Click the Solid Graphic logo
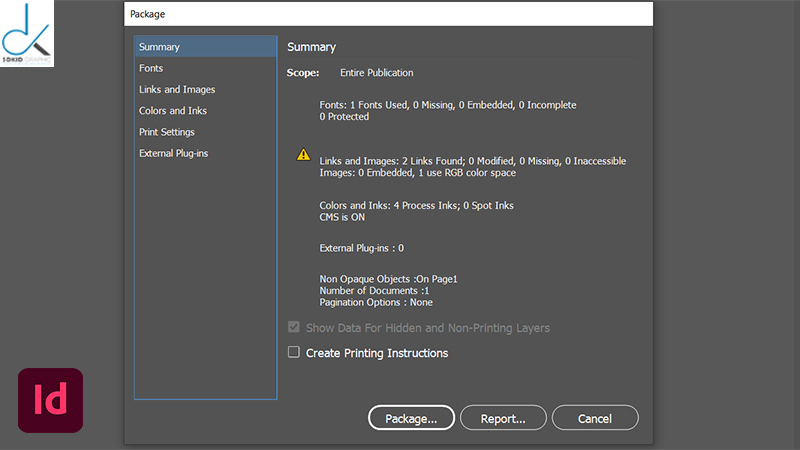This screenshot has height=450, width=800. [x=27, y=34]
